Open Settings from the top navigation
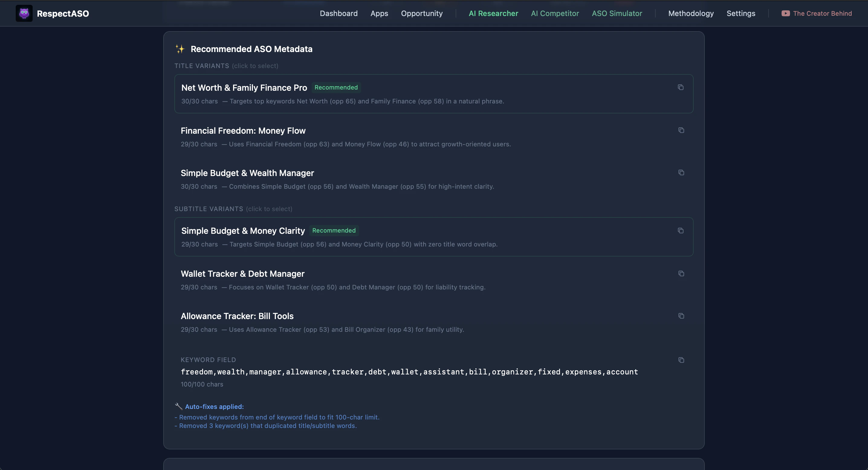Viewport: 868px width, 470px height. 741,14
